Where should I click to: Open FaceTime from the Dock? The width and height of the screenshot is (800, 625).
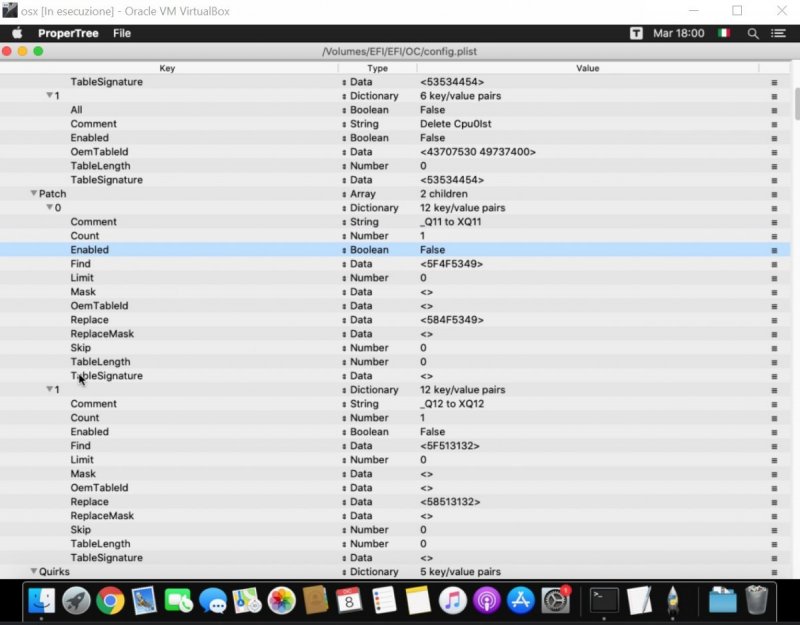pos(179,601)
